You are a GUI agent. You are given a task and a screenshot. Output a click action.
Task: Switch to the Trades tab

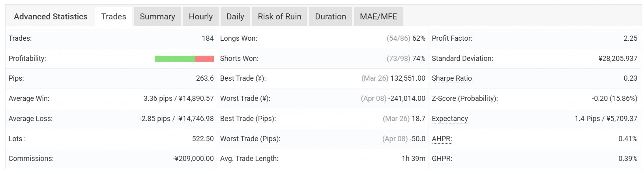114,17
